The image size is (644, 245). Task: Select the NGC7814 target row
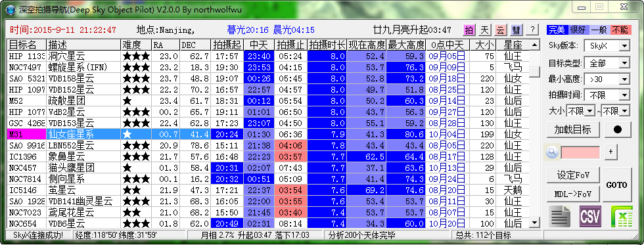269,179
